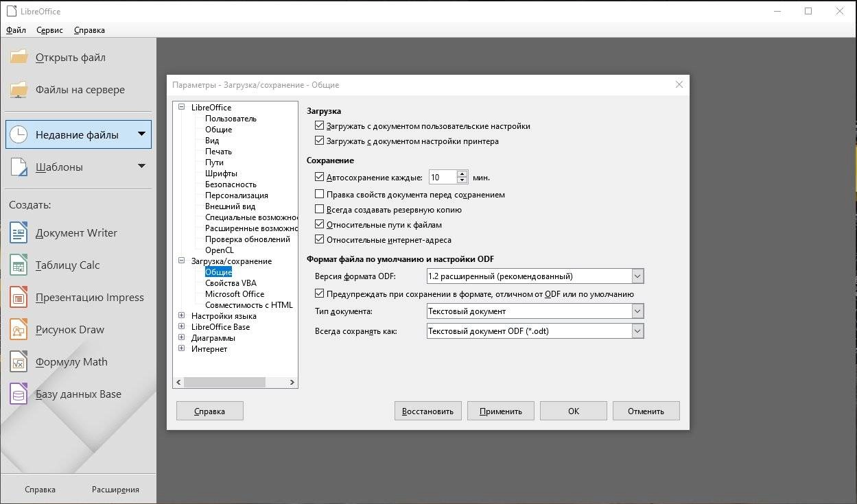Click the LibreOffice title bar logo
Screen dimensions: 857x504
(10, 11)
